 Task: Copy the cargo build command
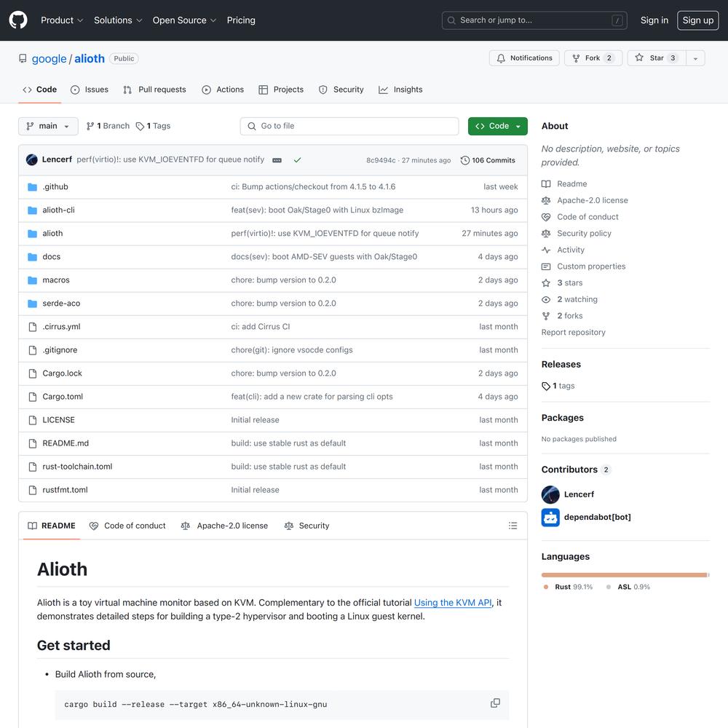[x=495, y=703]
